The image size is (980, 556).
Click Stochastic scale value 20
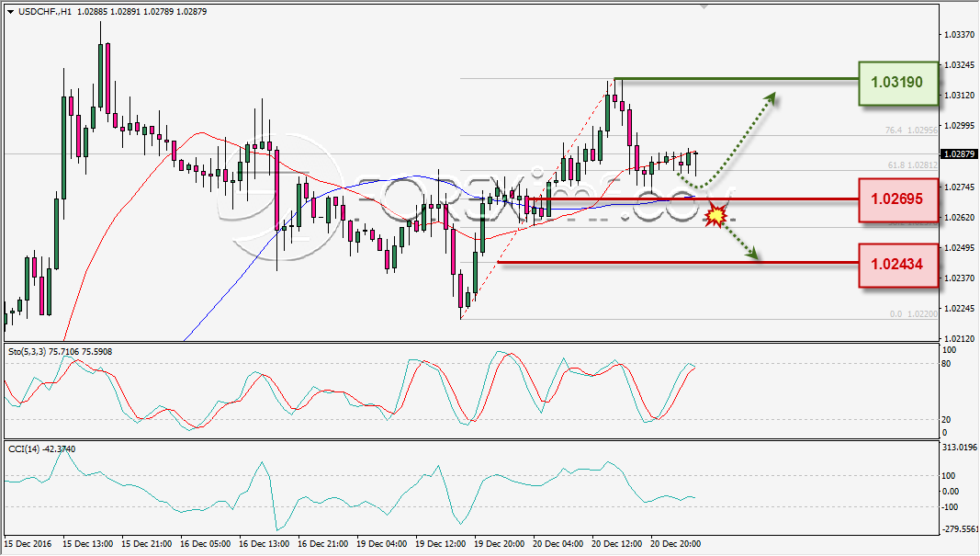point(946,420)
